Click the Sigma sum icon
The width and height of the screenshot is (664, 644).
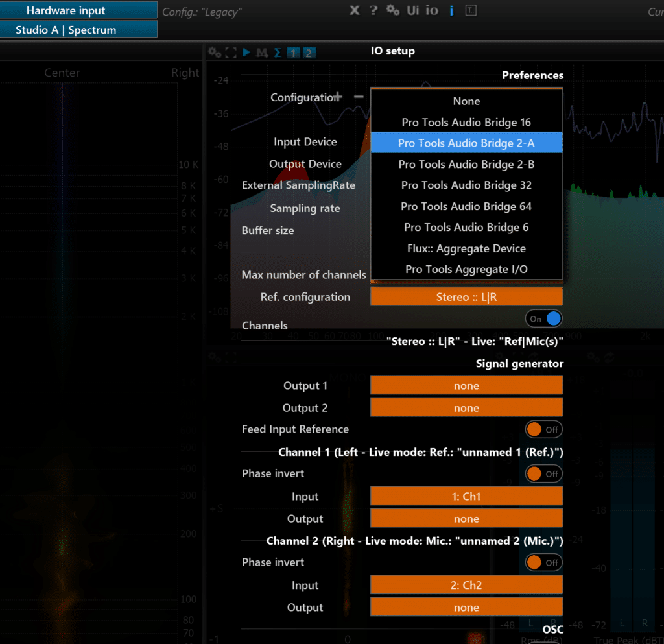(x=278, y=53)
